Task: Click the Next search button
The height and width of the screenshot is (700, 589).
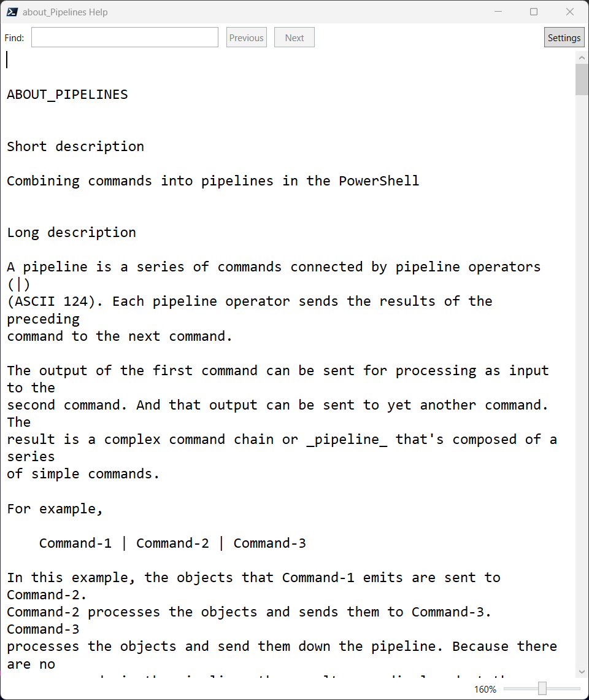Action: pos(294,37)
